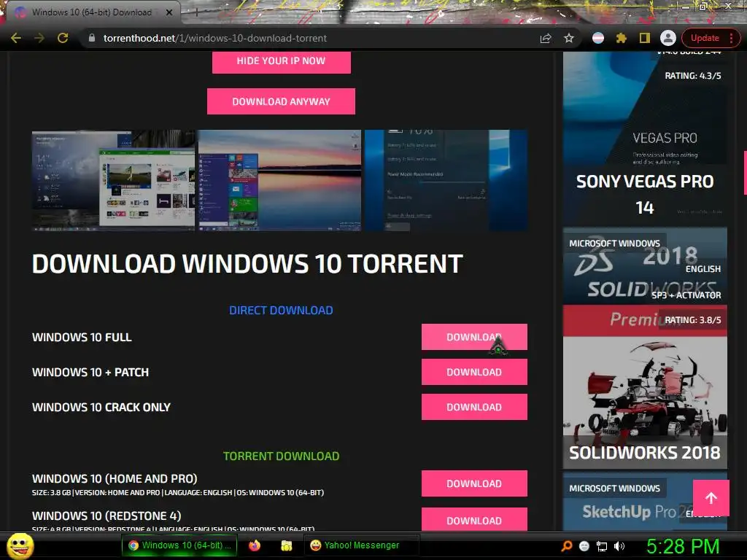
Task: Go back using the browser back arrow
Action: coord(16,38)
